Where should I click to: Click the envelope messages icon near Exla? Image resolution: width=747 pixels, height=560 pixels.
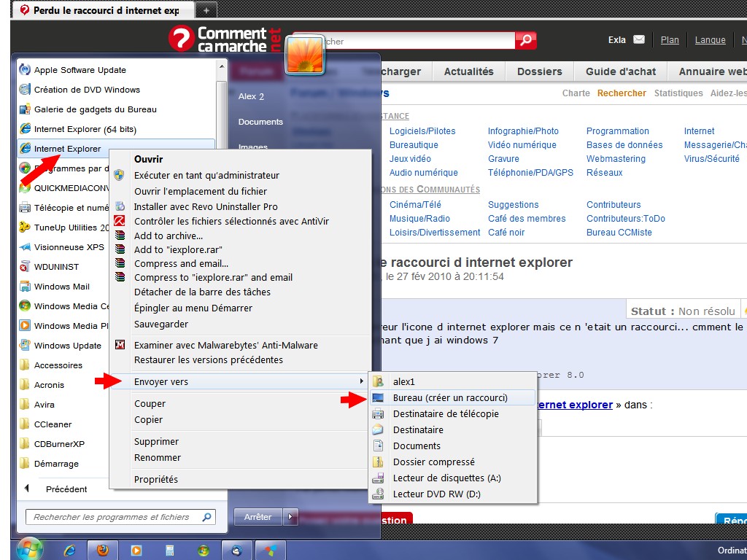tap(639, 40)
